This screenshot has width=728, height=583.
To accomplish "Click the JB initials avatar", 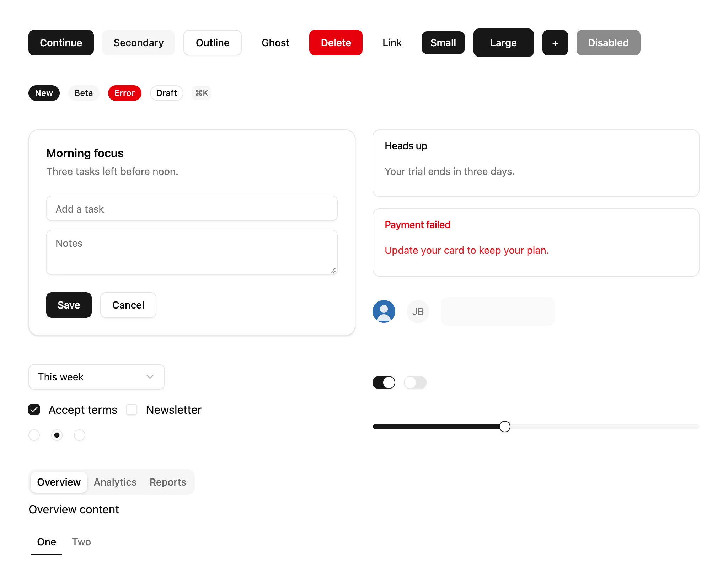I will coord(418,311).
